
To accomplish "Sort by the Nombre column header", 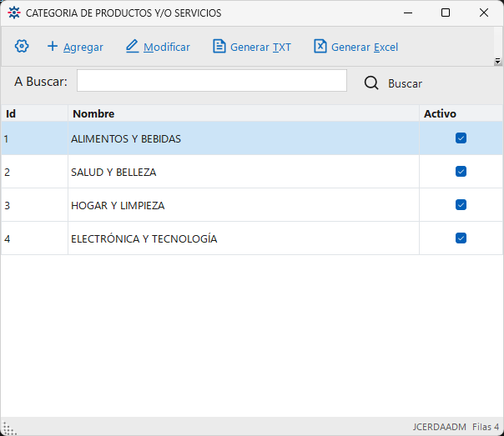I will [x=244, y=113].
